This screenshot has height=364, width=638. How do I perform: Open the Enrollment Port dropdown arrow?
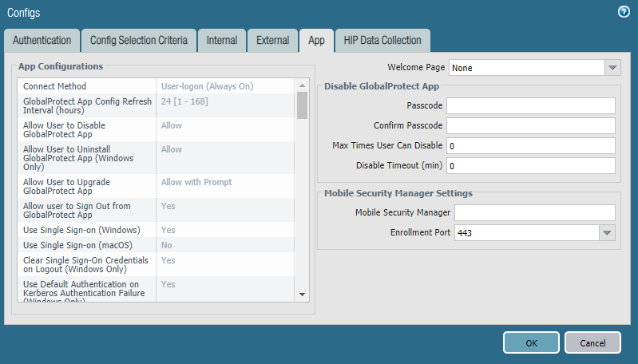[x=607, y=233]
